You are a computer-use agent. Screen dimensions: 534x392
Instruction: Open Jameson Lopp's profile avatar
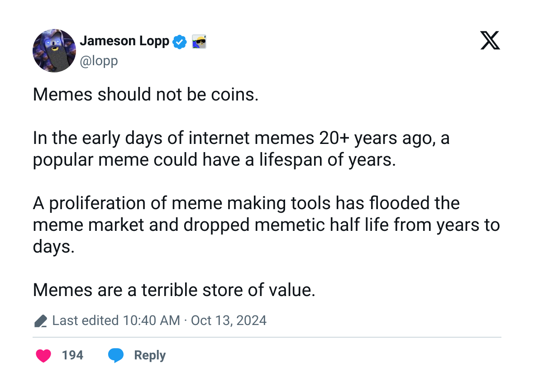pos(54,51)
